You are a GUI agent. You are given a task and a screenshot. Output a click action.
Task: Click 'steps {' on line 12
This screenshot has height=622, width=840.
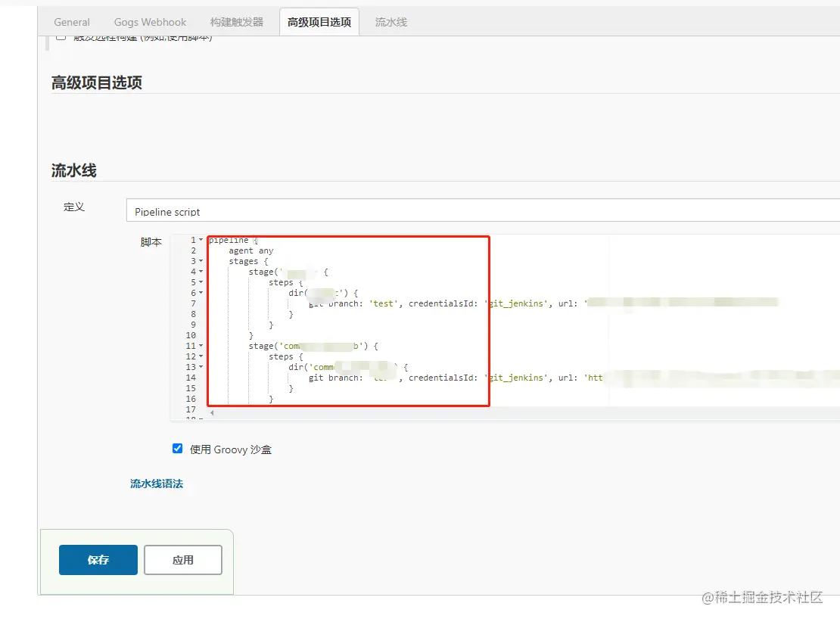pos(285,357)
